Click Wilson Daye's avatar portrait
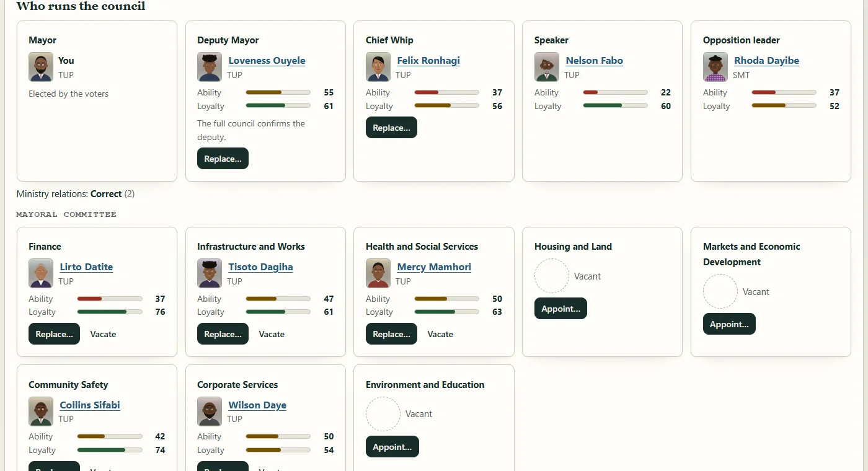 click(210, 412)
